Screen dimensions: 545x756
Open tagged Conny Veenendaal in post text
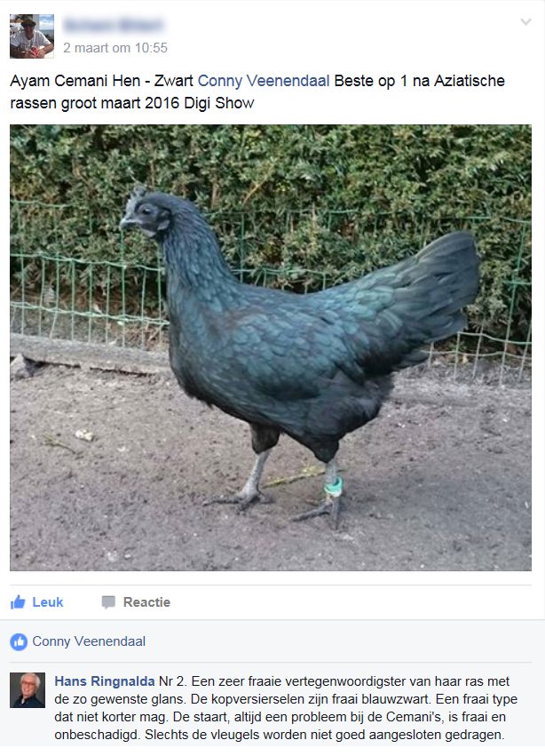(264, 81)
